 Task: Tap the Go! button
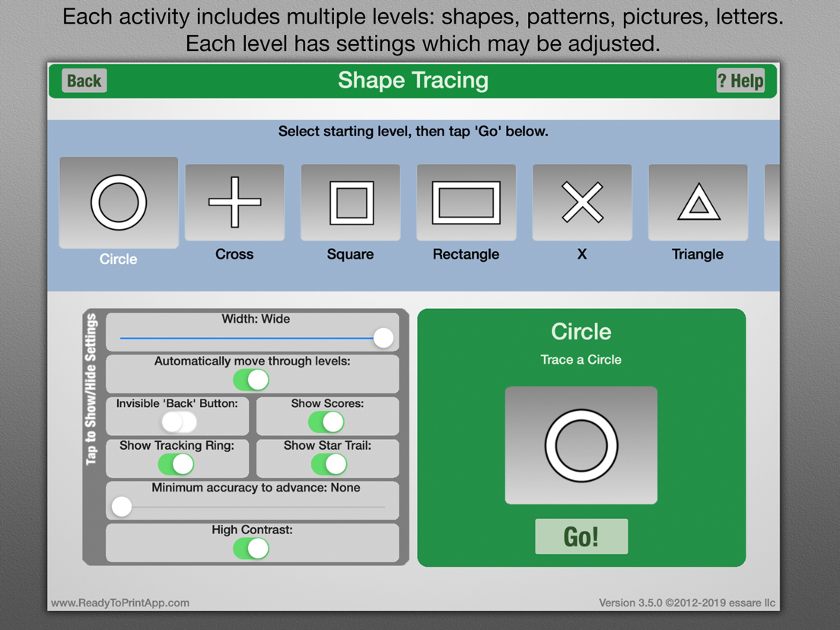[x=581, y=536]
